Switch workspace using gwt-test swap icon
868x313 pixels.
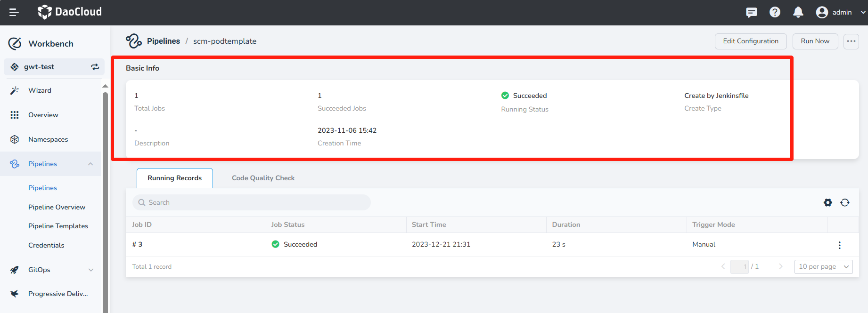coord(95,67)
